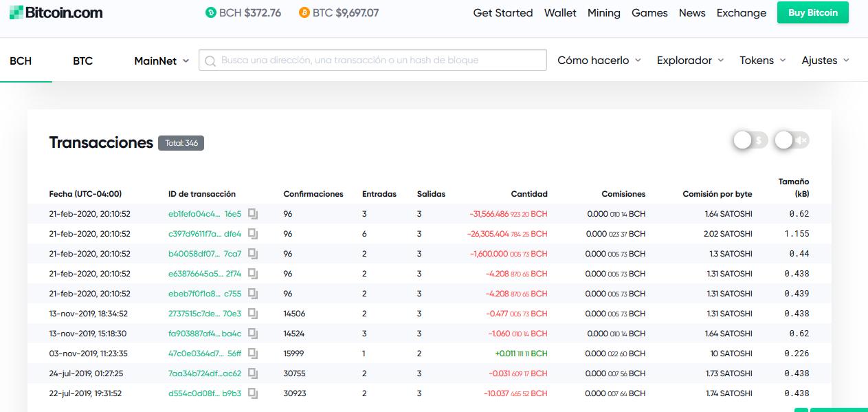Open the Ajustes settings dropdown
The image size is (868, 412).
825,61
